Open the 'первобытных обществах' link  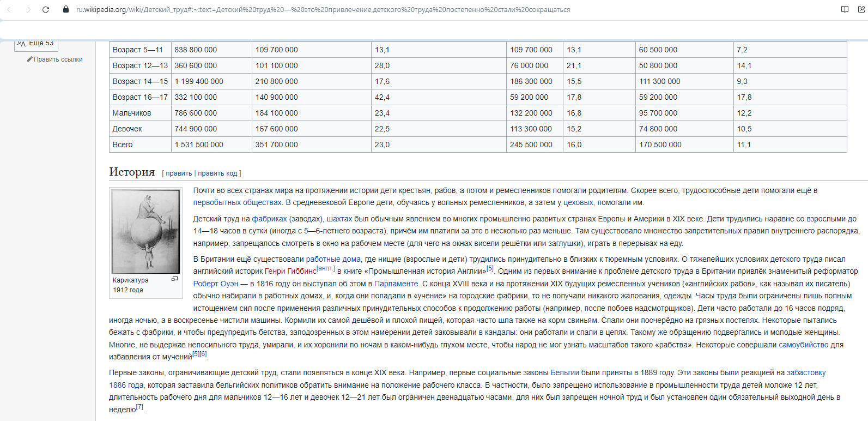[237, 203]
